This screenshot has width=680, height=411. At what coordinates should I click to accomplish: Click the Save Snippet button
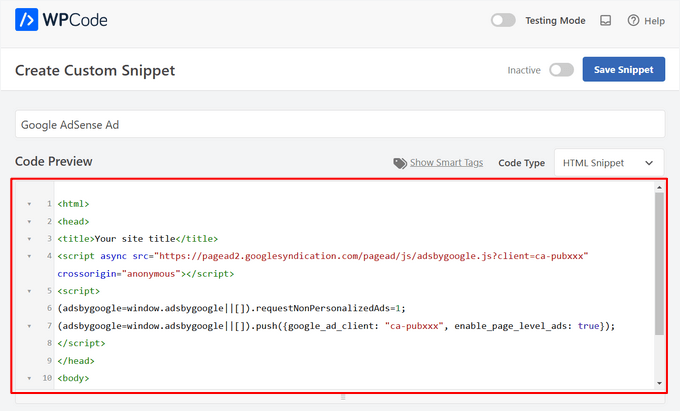coord(623,70)
